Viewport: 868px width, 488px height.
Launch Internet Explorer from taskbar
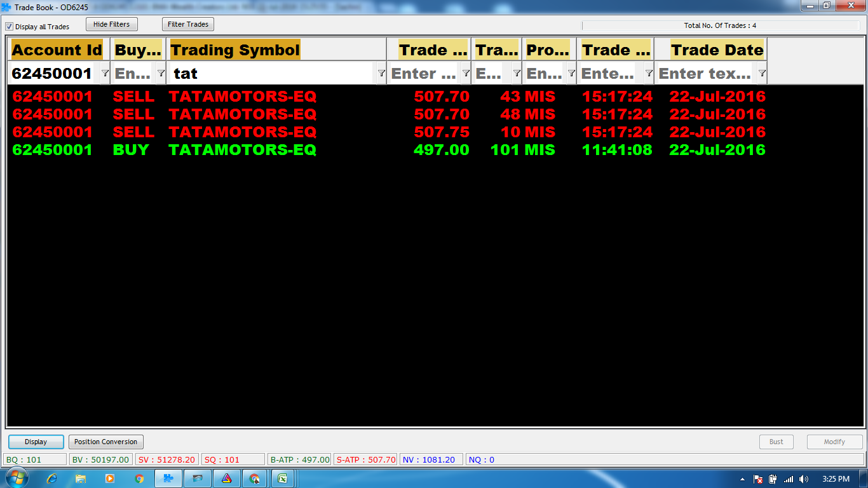coord(52,478)
